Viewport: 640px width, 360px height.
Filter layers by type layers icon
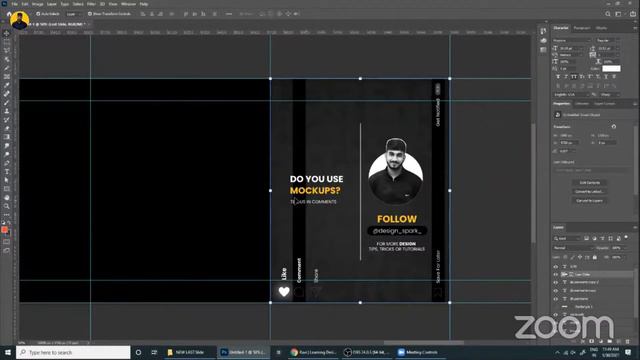coord(602,238)
